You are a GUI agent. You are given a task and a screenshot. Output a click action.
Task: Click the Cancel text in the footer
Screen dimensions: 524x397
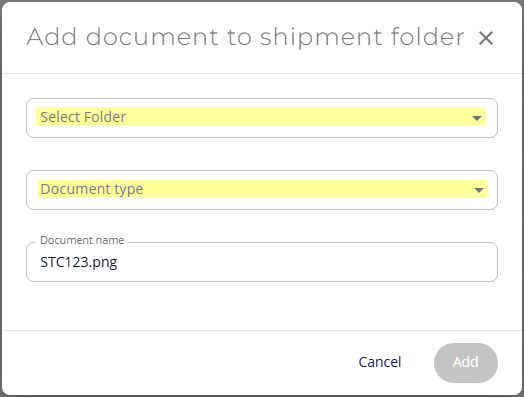(x=380, y=362)
